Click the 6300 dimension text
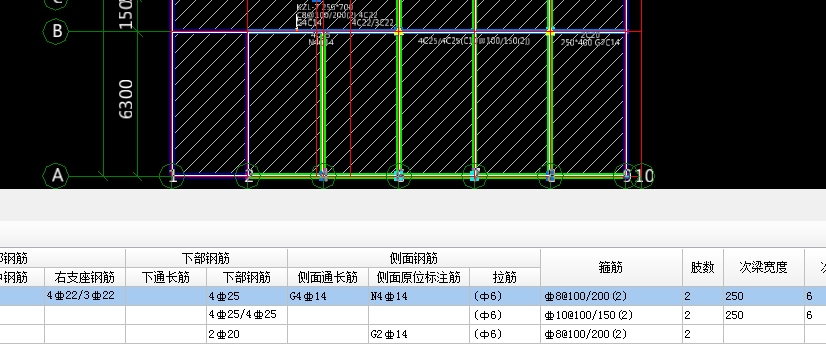Image resolution: width=826 pixels, height=363 pixels. click(x=125, y=99)
